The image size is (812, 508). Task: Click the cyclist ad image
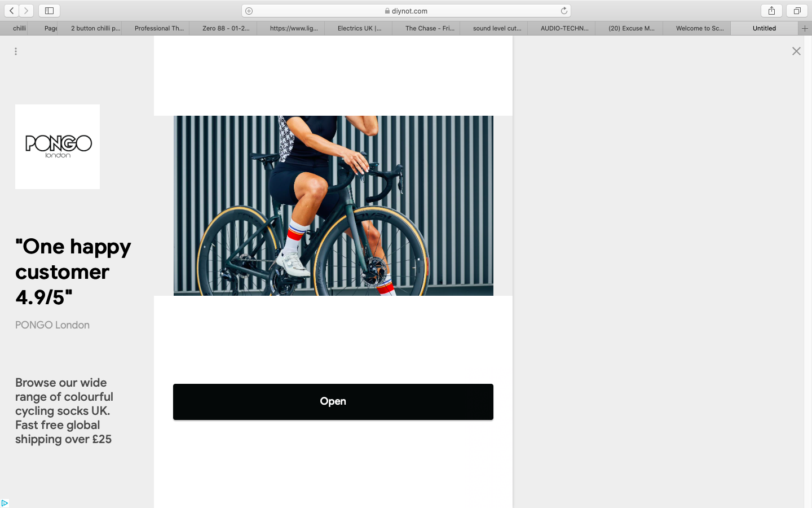[333, 205]
